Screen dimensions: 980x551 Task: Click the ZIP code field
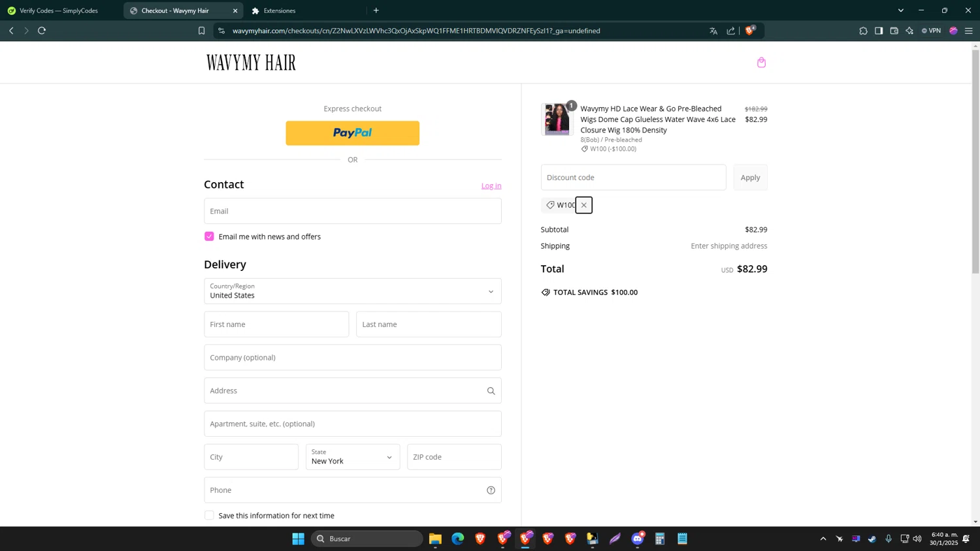[x=454, y=457]
